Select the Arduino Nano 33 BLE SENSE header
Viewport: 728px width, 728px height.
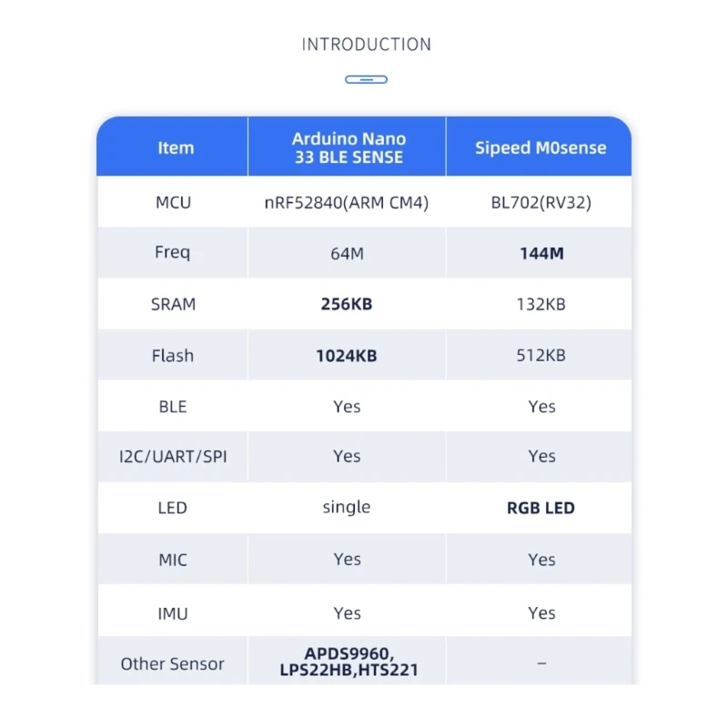pyautogui.click(x=349, y=147)
